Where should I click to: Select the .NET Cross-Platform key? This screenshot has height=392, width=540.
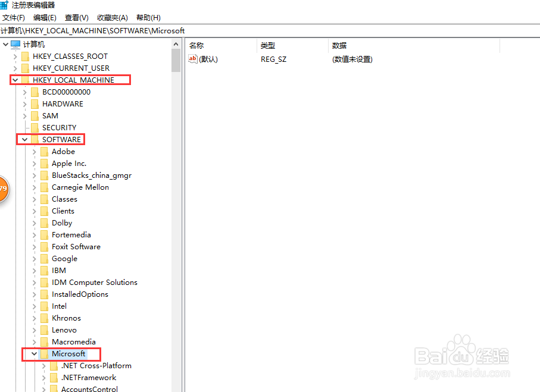tap(96, 365)
